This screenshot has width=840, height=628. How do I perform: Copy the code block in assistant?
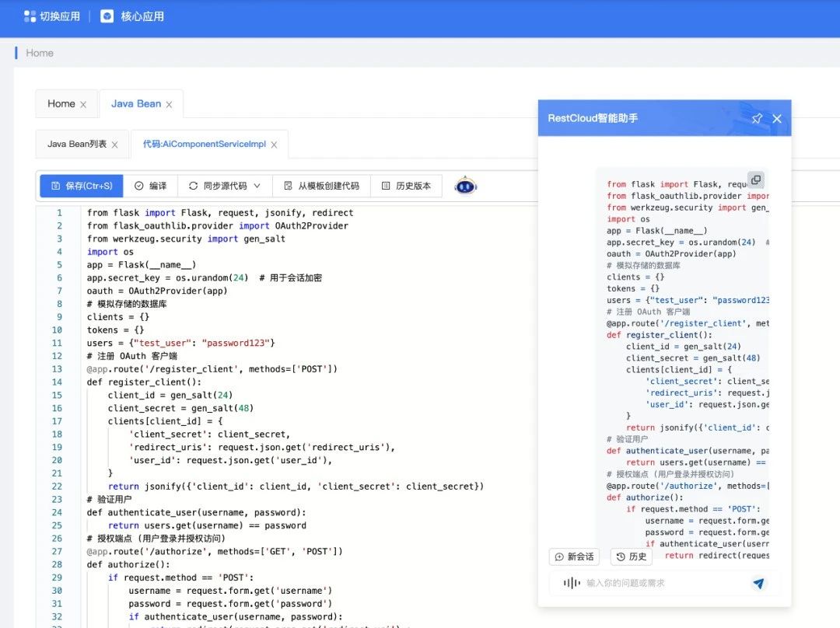click(755, 180)
